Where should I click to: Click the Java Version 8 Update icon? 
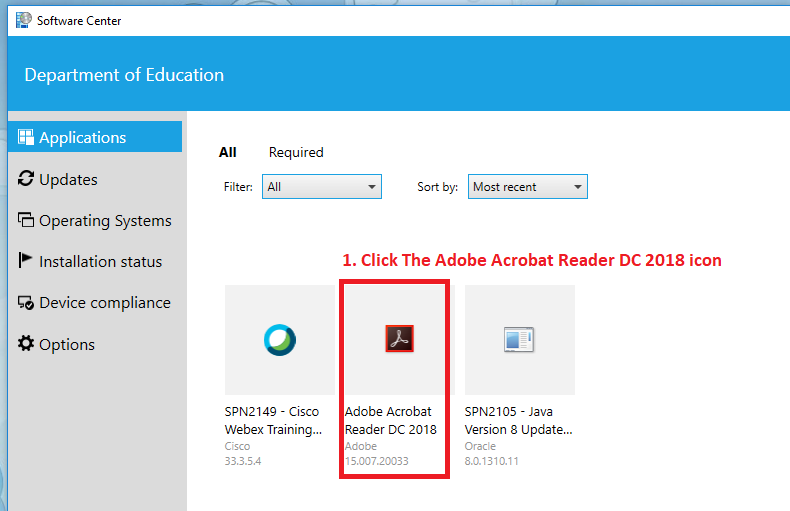pos(519,339)
